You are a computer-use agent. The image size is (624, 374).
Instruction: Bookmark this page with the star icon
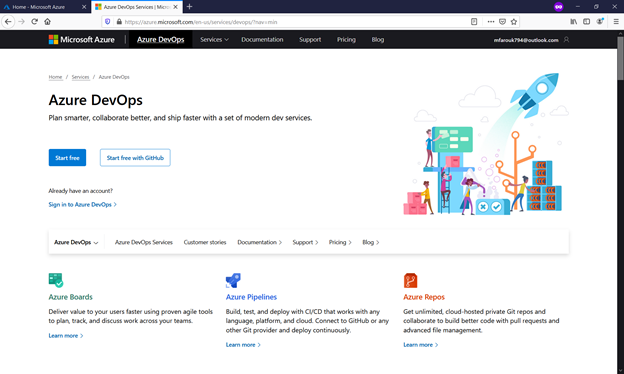pos(514,22)
